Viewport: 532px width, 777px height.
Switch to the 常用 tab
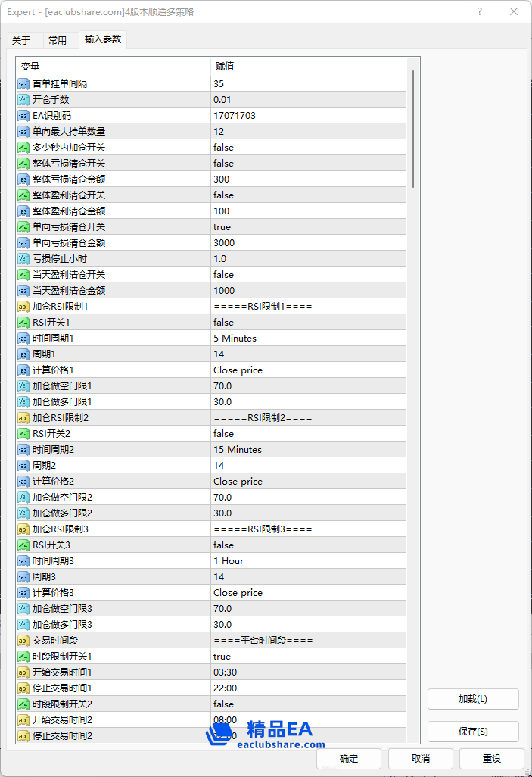coord(58,41)
